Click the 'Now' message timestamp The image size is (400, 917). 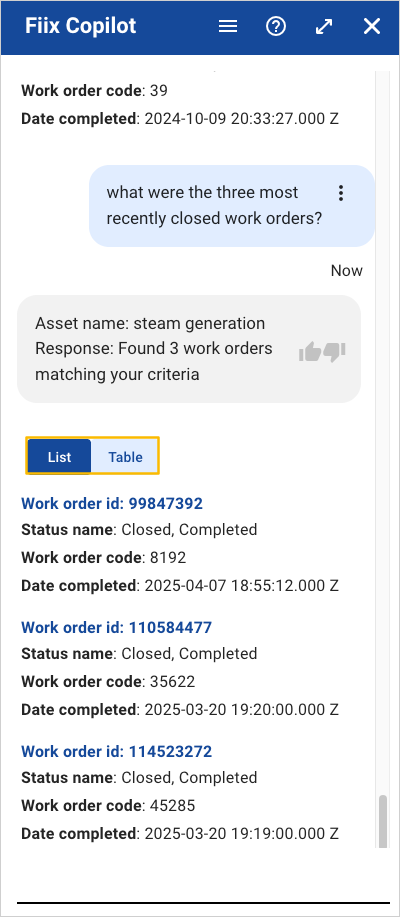[347, 271]
